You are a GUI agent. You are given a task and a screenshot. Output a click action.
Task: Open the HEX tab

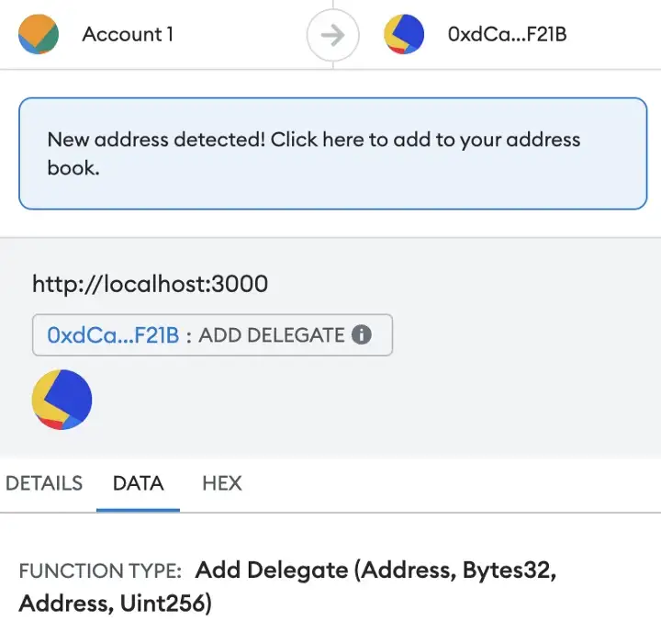[222, 483]
